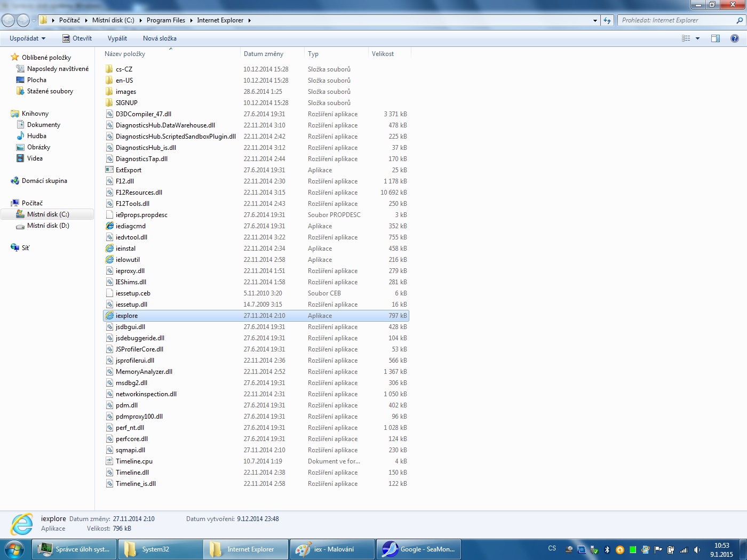Click the Počítač breadcrumb segment
747x560 pixels.
tap(69, 20)
